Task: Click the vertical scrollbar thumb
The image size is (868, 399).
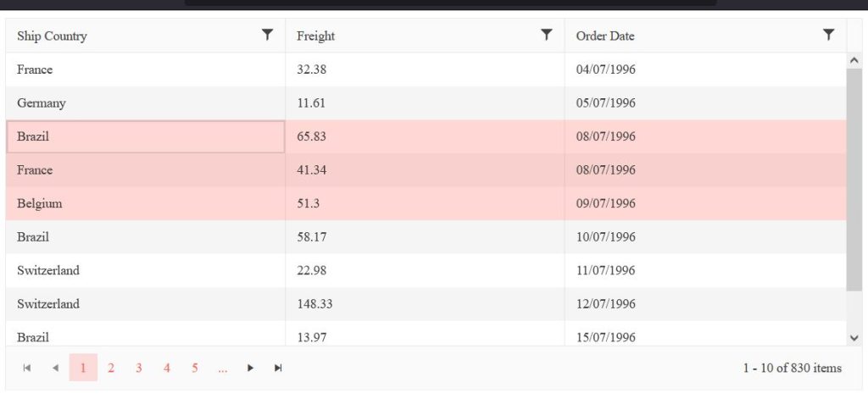Action: [854, 178]
